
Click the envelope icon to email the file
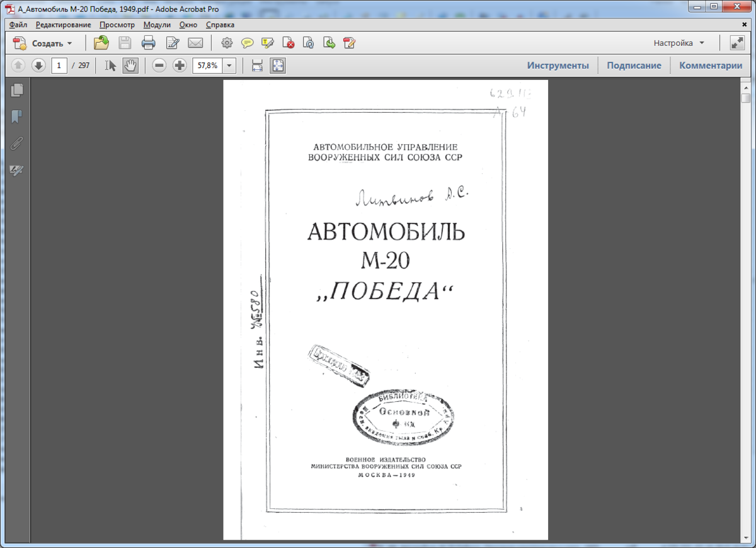(195, 43)
